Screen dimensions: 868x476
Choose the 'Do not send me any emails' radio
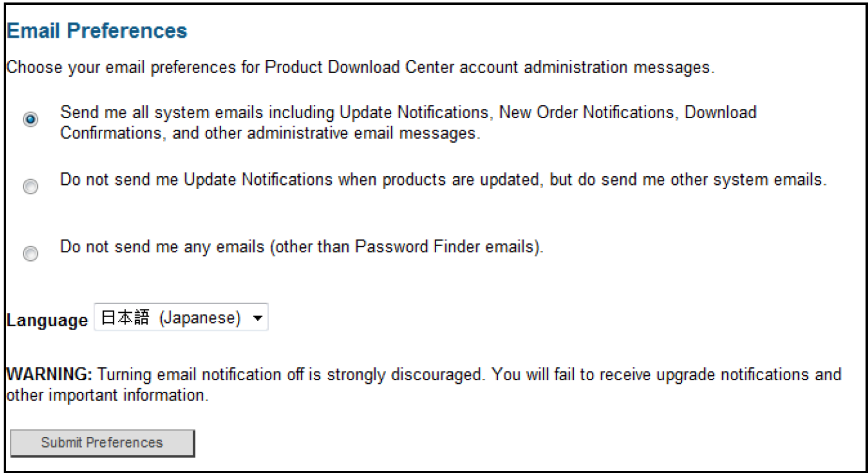coord(30,253)
